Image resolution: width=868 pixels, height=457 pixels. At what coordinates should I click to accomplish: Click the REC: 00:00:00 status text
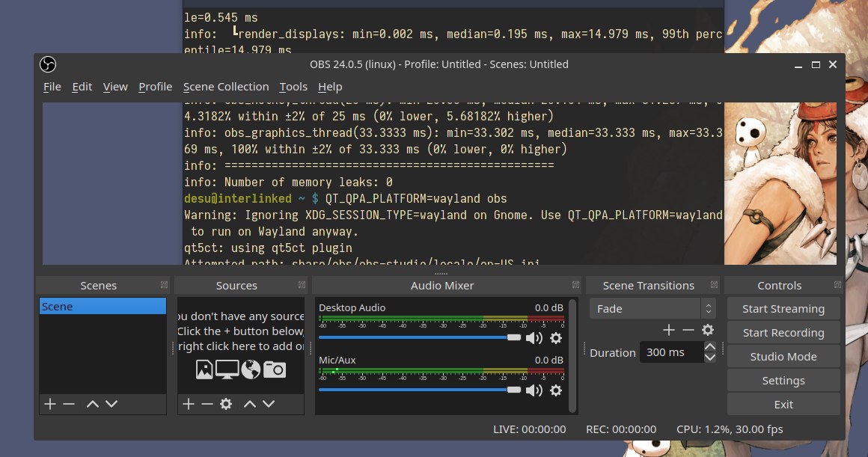(621, 429)
